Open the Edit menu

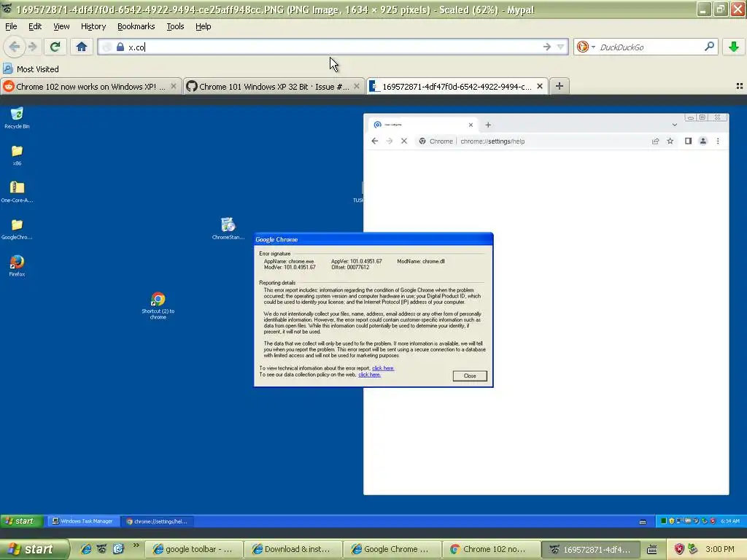pyautogui.click(x=35, y=26)
